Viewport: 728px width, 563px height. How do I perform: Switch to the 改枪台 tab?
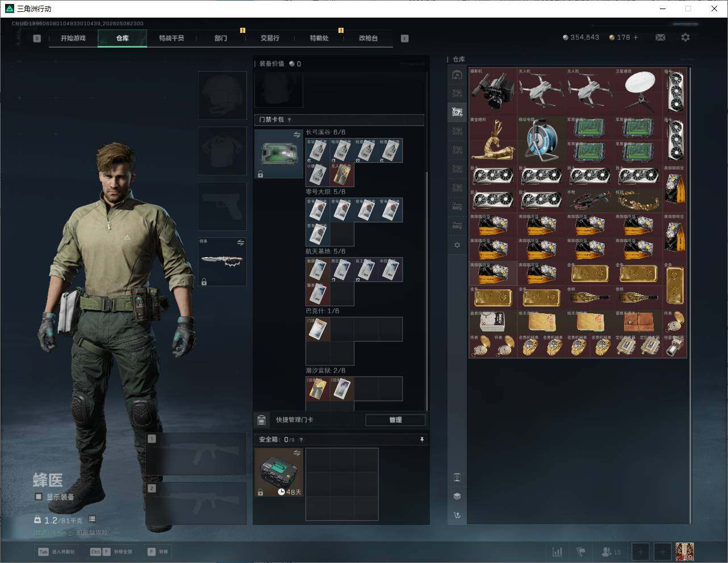click(368, 38)
